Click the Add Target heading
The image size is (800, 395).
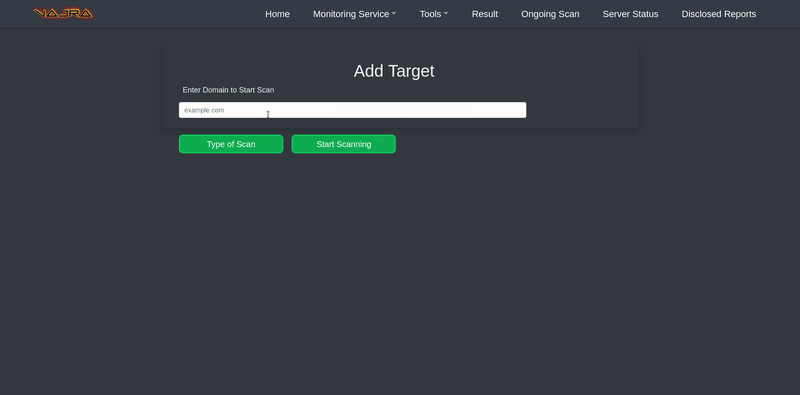click(394, 71)
